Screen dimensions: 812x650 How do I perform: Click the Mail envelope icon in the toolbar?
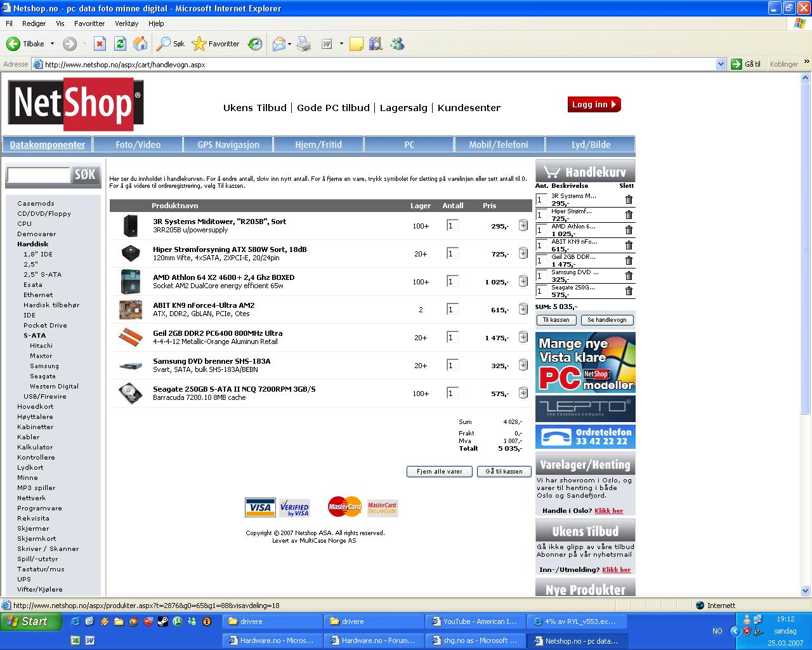(x=278, y=44)
